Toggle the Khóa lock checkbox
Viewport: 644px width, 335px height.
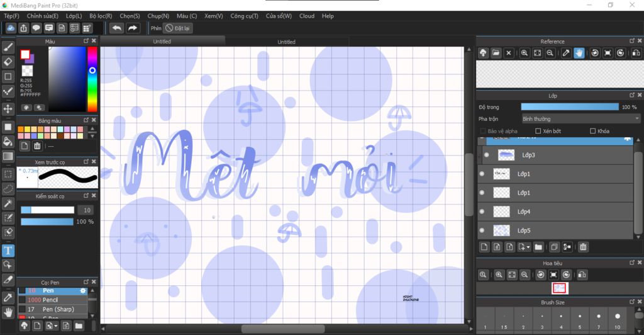(592, 131)
